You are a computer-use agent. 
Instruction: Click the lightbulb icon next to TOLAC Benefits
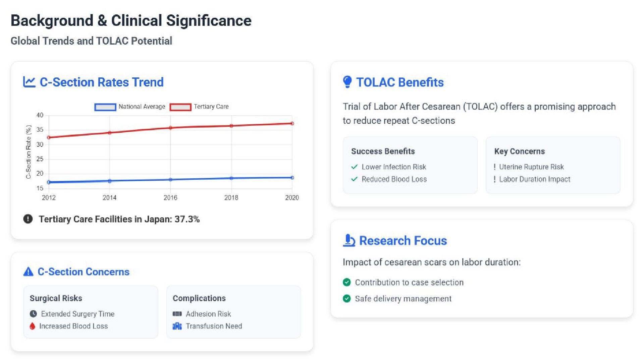point(347,82)
